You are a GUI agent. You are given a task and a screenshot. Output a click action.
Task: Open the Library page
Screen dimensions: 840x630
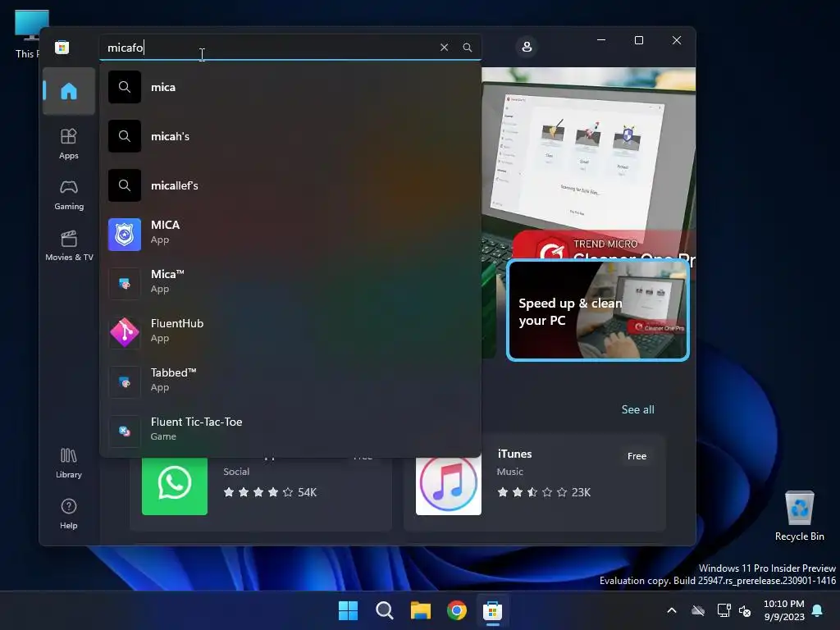69,463
